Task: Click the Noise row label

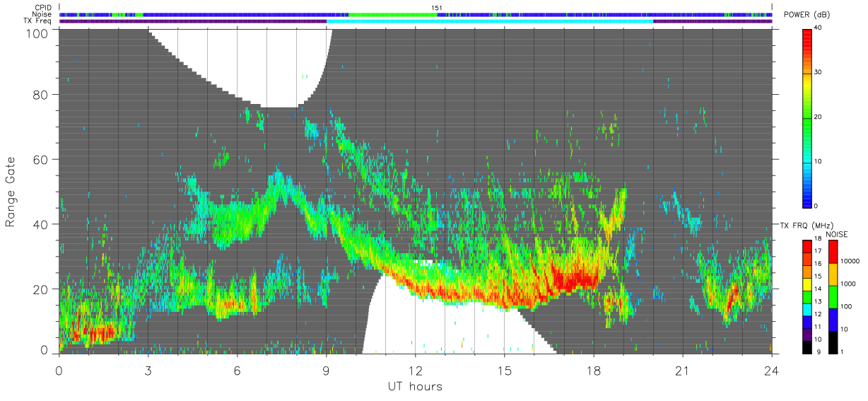Action: tap(42, 14)
